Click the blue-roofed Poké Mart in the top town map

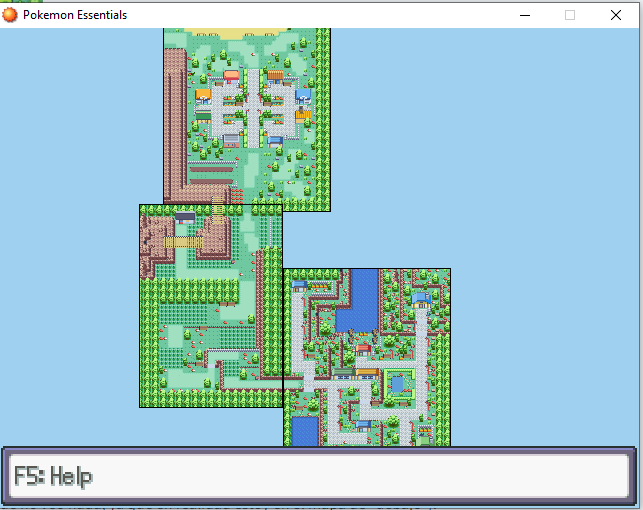(x=303, y=96)
